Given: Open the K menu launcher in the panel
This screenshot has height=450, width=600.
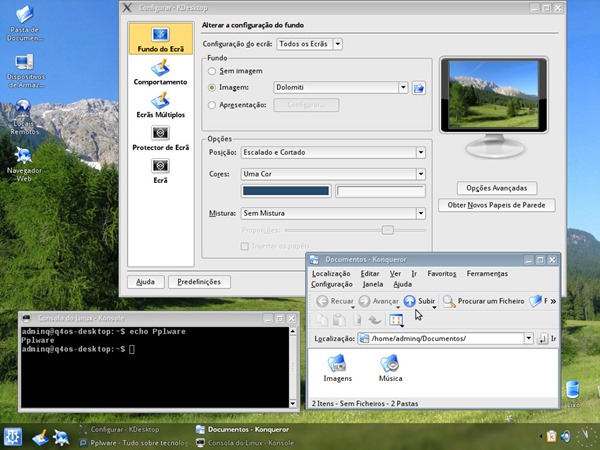Looking at the screenshot, I should click(x=13, y=437).
